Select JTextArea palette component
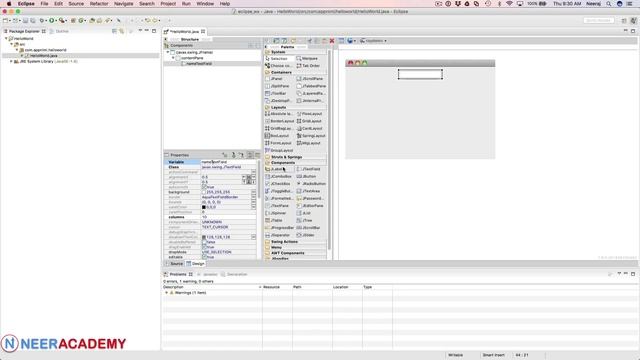 (311, 191)
